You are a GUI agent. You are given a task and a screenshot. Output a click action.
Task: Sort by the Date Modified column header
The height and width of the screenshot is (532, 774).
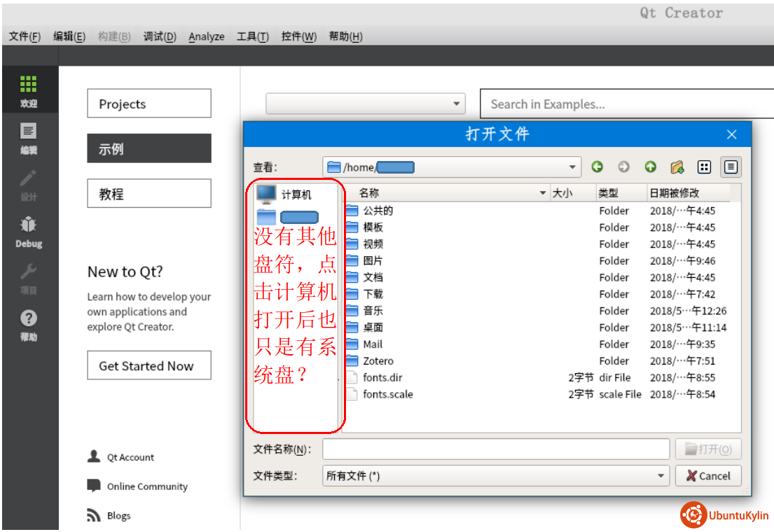[688, 193]
